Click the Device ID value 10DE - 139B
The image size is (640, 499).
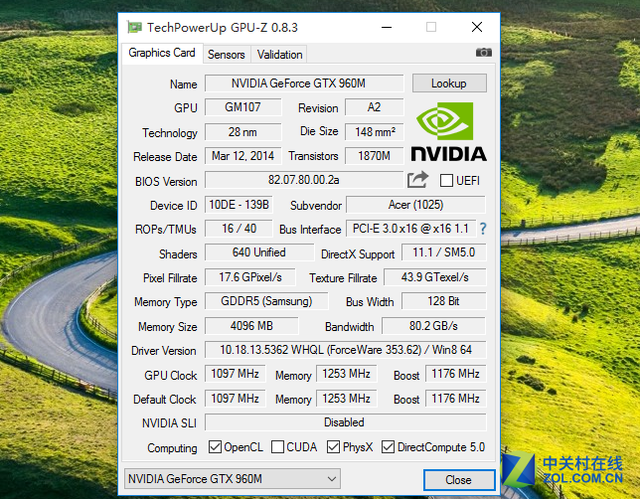[x=239, y=204]
